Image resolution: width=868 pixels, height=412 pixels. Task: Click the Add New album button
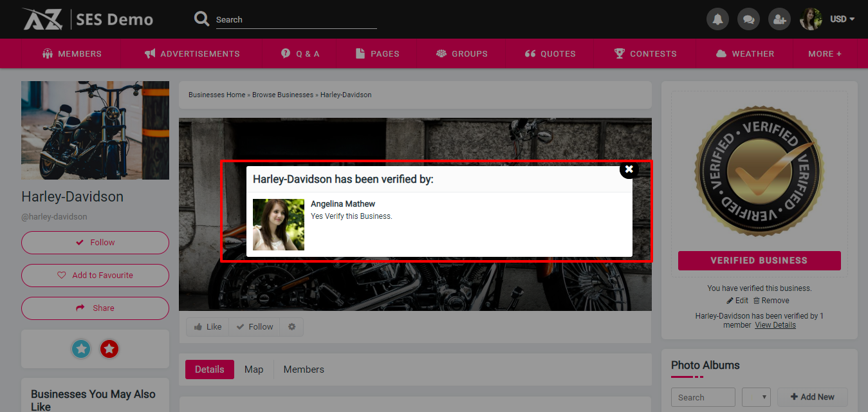[813, 397]
